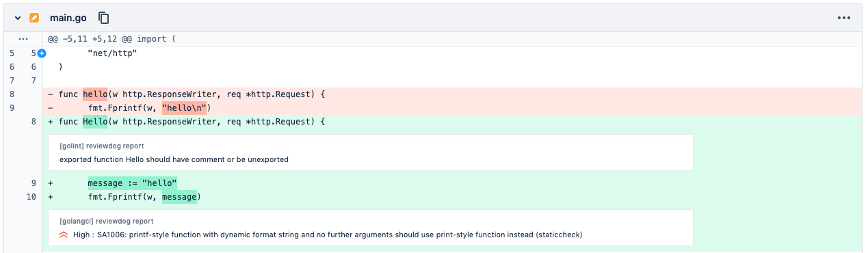Click new line number 10 in gutter

coord(32,197)
